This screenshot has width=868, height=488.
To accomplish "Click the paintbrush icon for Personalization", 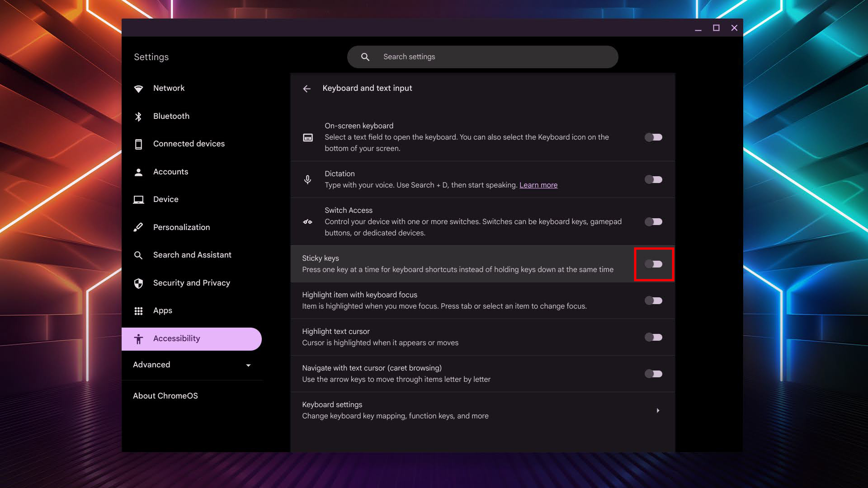I will pyautogui.click(x=138, y=227).
